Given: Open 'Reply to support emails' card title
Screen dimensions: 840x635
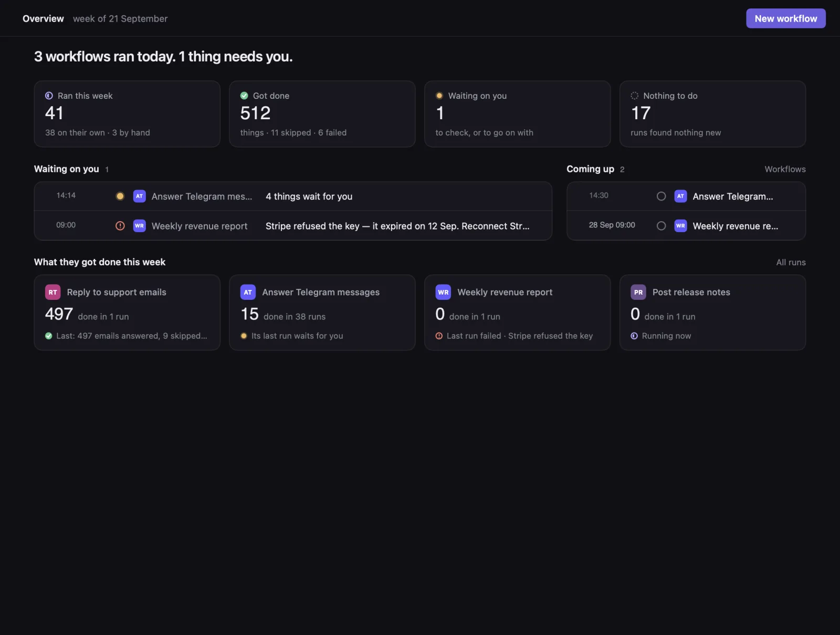Looking at the screenshot, I should [117, 292].
